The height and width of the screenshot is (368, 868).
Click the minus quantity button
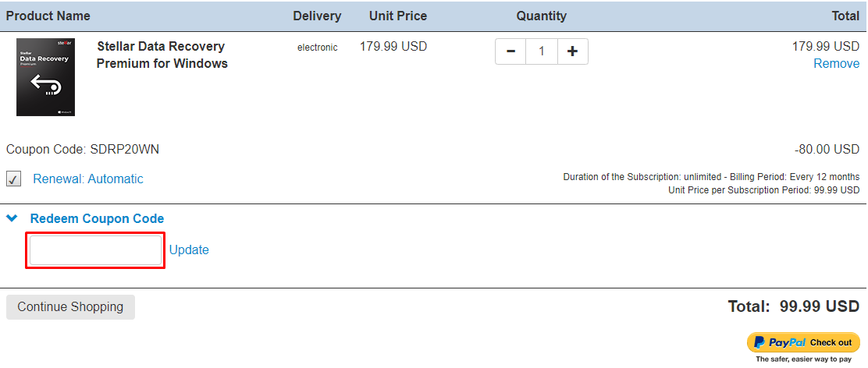(510, 51)
